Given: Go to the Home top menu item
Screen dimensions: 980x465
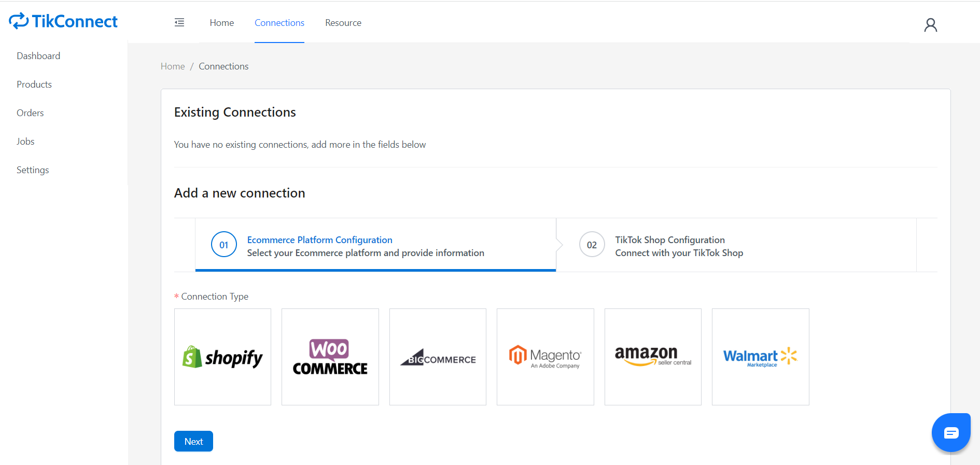Looking at the screenshot, I should click(x=222, y=23).
